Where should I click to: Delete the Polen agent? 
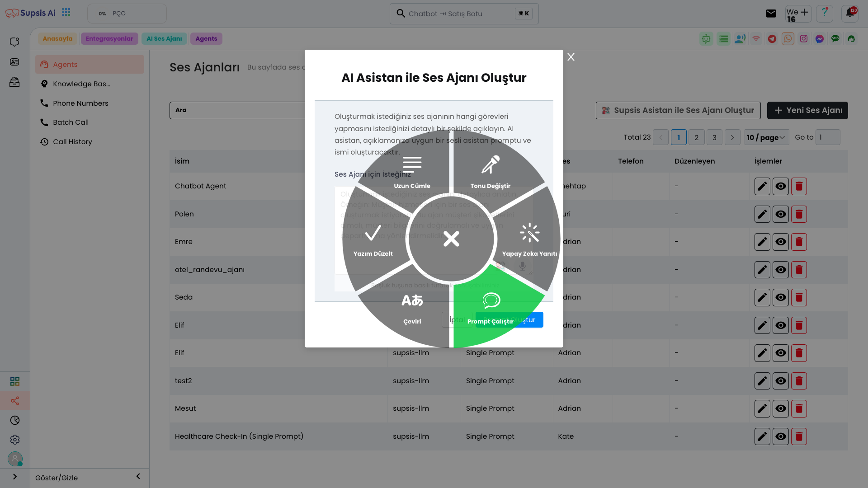[799, 214]
